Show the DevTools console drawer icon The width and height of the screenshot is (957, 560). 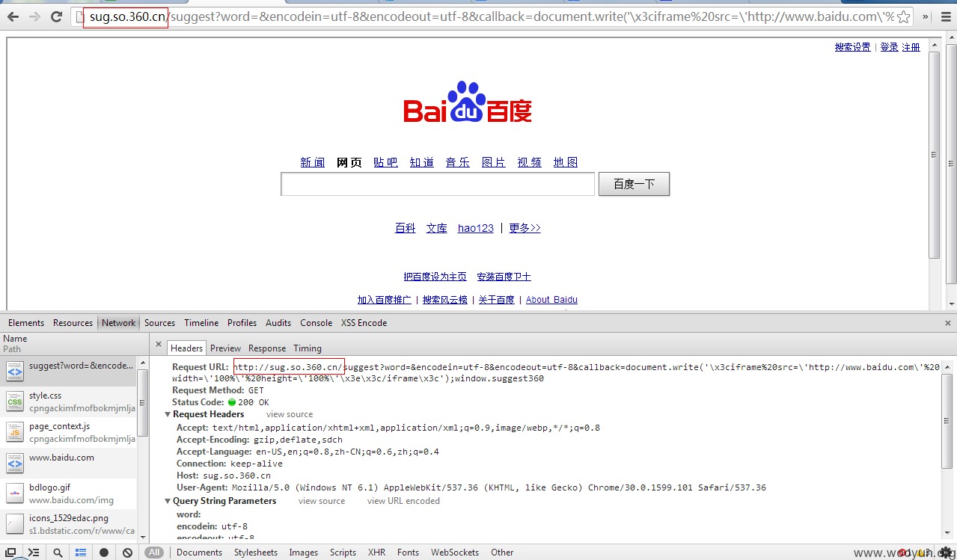tap(34, 553)
